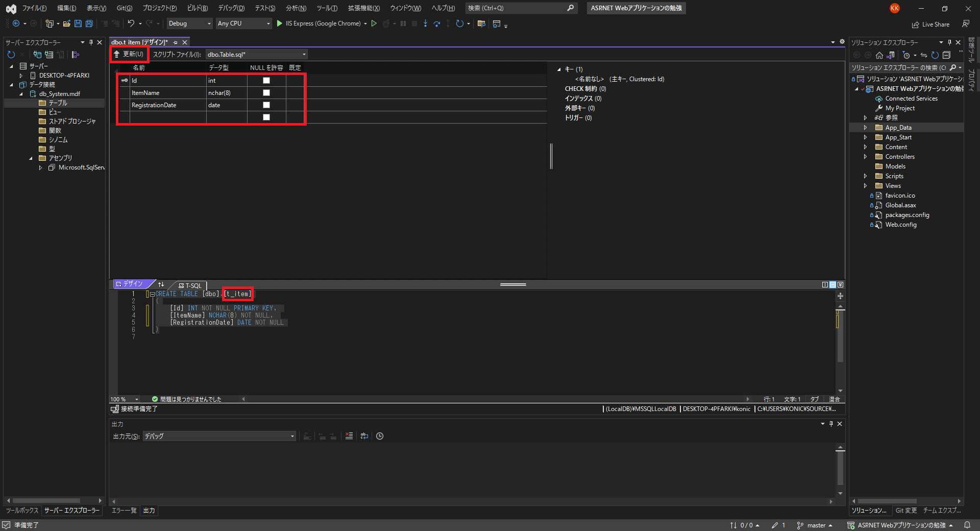The width and height of the screenshot is (980, 531).
Task: Click the Open File folder icon
Action: (66, 23)
